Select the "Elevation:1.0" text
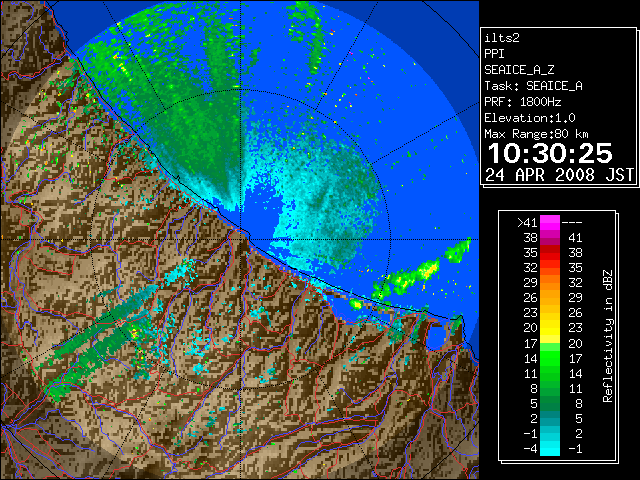Screen dimensions: 640x480 pyautogui.click(x=529, y=118)
